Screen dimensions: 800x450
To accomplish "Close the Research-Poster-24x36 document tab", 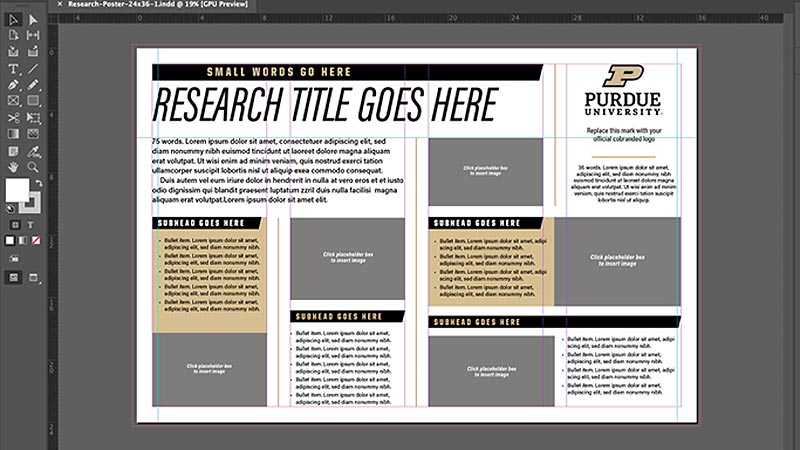I will [x=60, y=4].
